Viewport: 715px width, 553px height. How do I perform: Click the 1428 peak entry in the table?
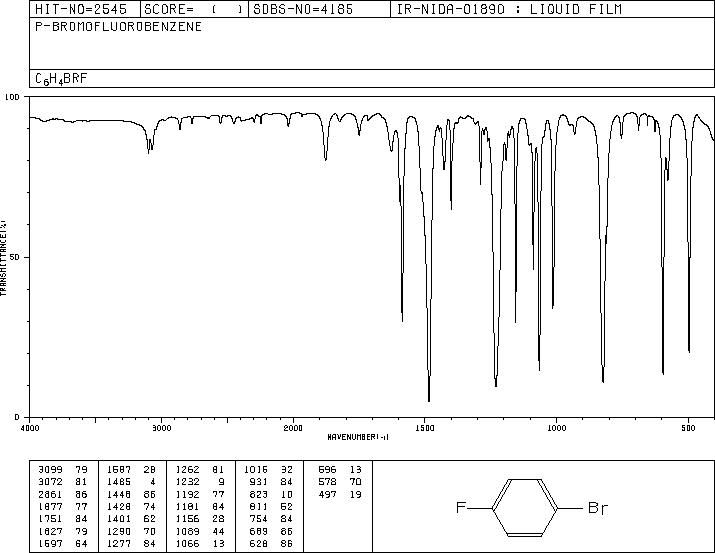pos(131,506)
